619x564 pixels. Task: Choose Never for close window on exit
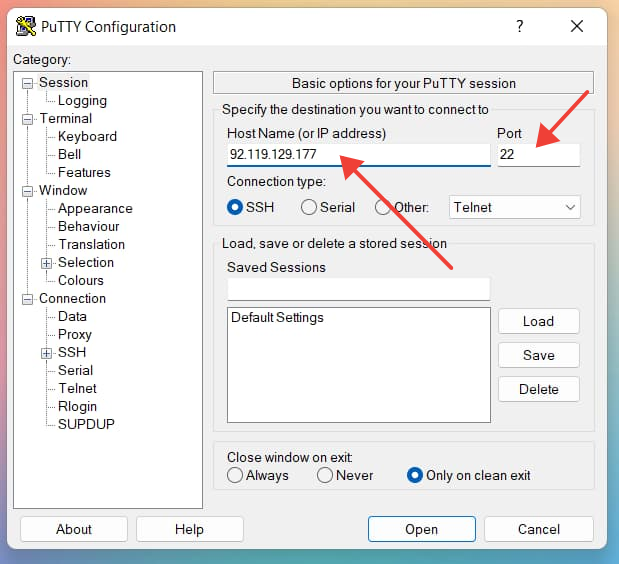[325, 476]
